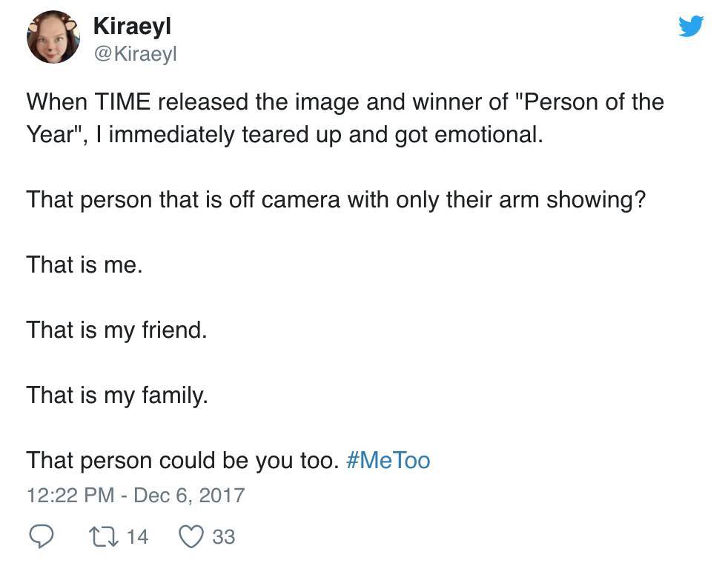This screenshot has height=563, width=728.
Task: Open the #MeToo hashtag link
Action: pos(388,461)
